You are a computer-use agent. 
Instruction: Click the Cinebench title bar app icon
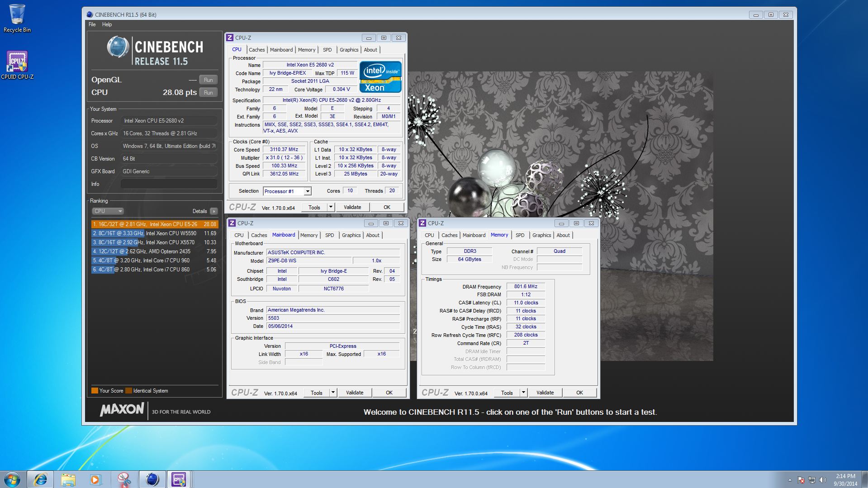(90, 14)
